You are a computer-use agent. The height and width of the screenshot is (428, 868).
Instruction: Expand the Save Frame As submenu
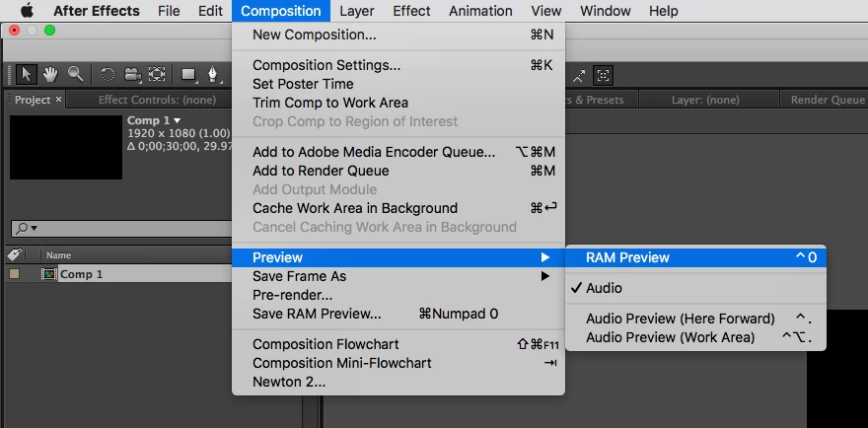398,276
